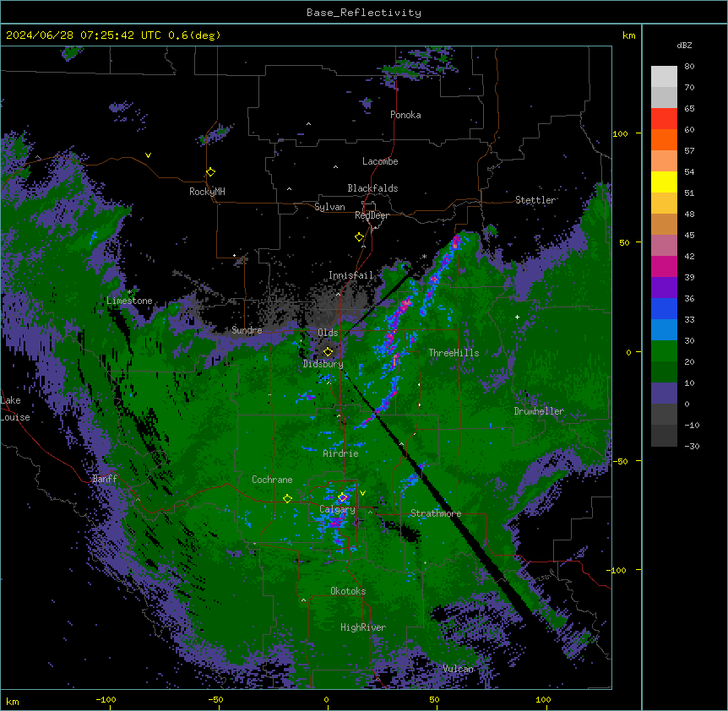
Task: Click the RedDeer city label
Action: coord(372,215)
